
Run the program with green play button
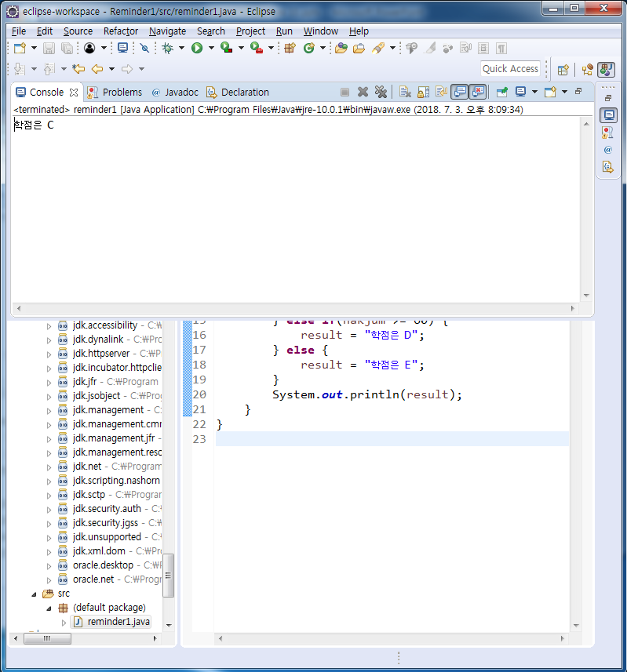(x=197, y=48)
